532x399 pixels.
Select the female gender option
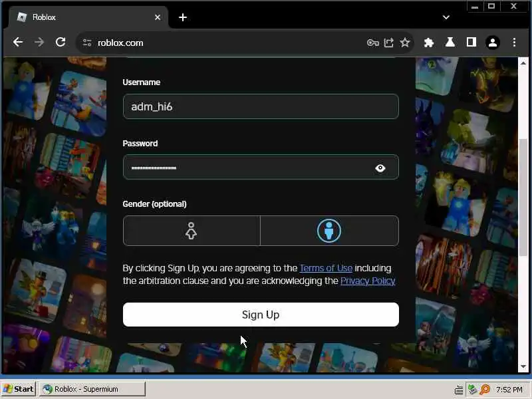point(192,231)
